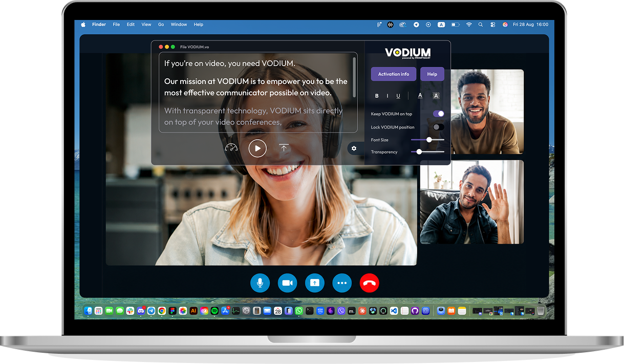Click the Wi-Fi status icon
Image resolution: width=624 pixels, height=364 pixels.
click(469, 25)
